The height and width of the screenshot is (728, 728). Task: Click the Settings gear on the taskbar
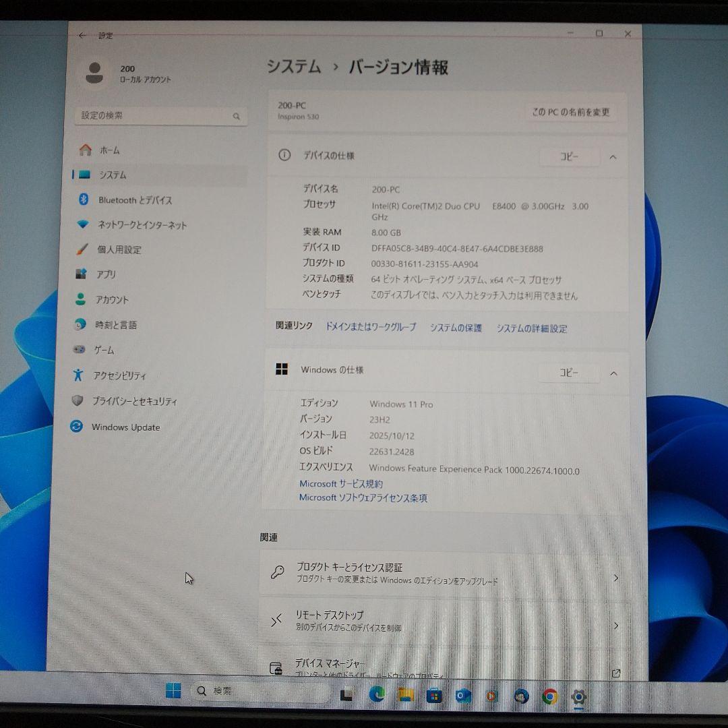pos(578,696)
